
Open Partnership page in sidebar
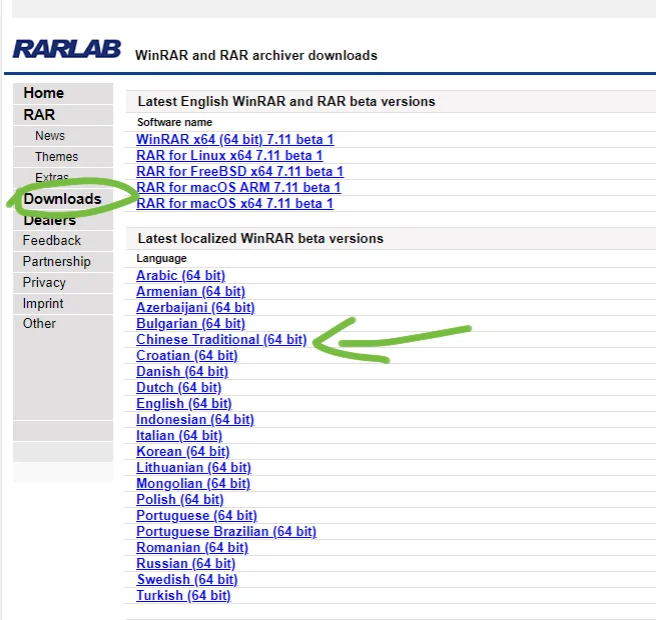pos(56,261)
